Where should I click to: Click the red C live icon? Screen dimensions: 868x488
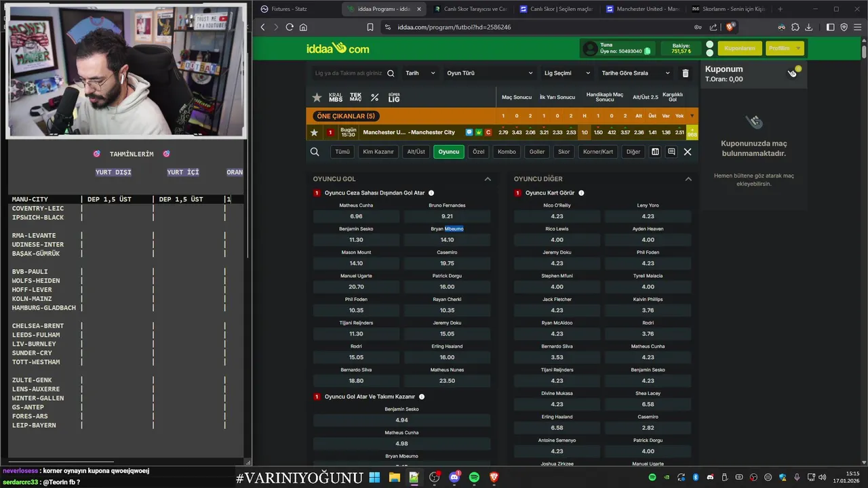488,132
